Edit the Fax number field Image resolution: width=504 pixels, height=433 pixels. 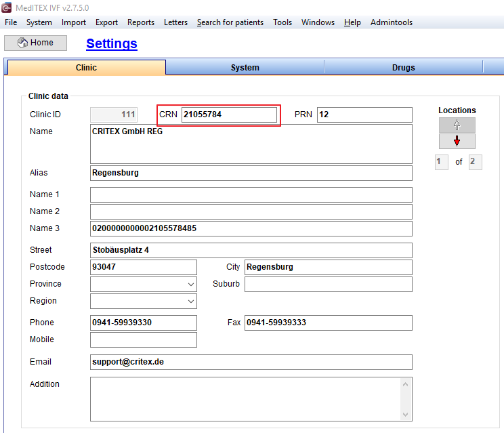[328, 323]
